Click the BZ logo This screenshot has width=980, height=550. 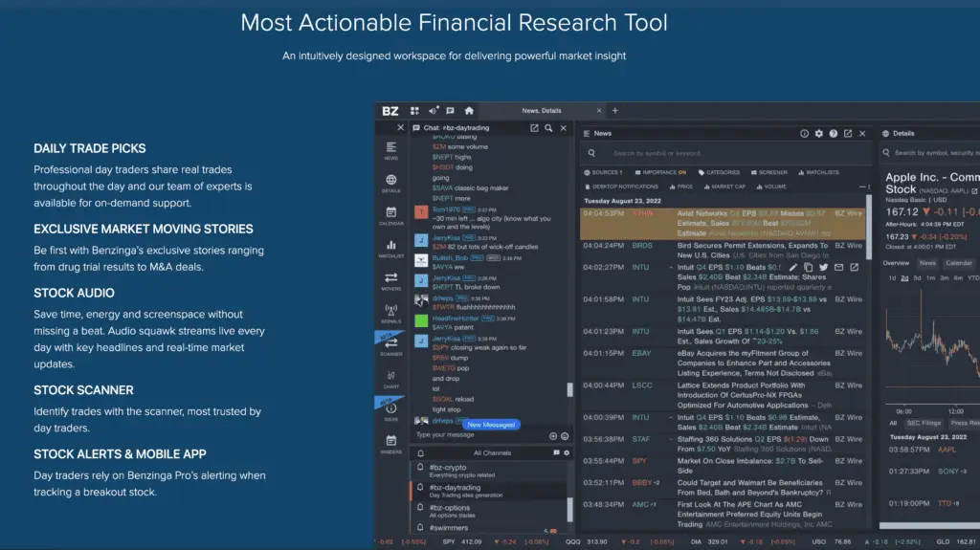(390, 111)
